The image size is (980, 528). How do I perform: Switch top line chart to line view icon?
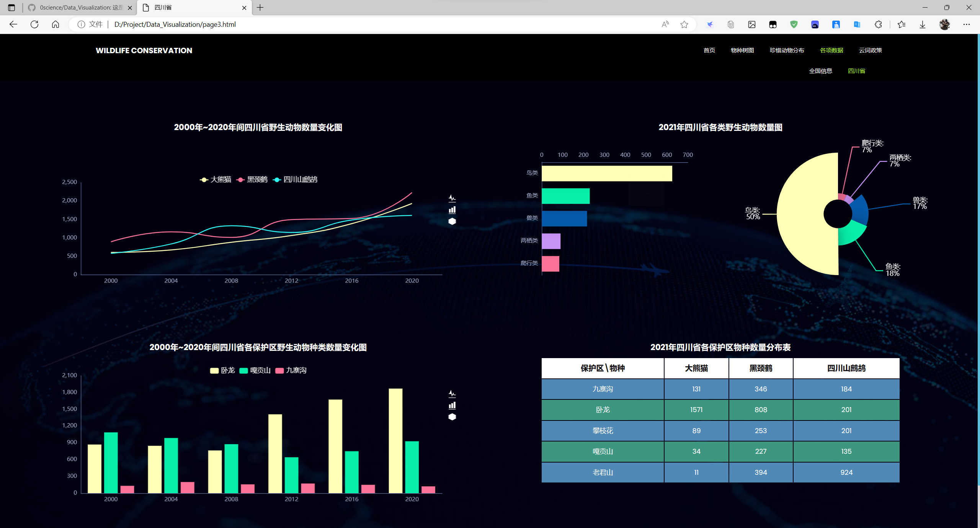[x=452, y=198]
